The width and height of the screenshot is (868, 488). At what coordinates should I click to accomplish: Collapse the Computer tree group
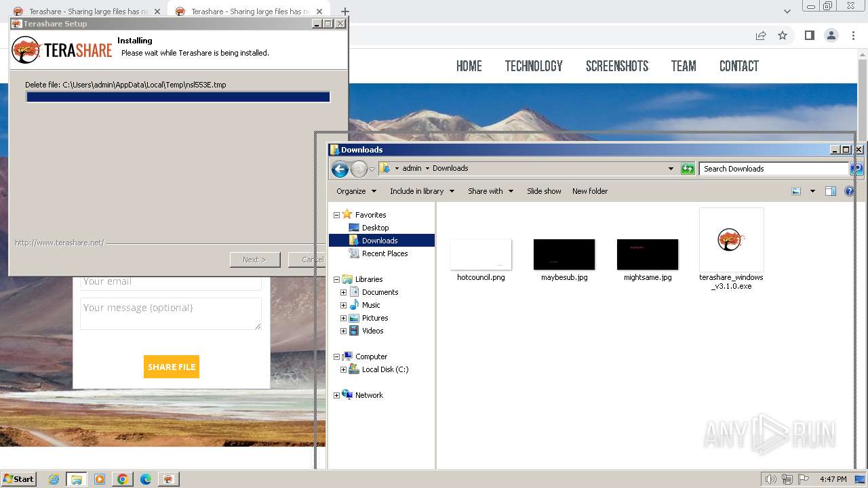click(336, 357)
